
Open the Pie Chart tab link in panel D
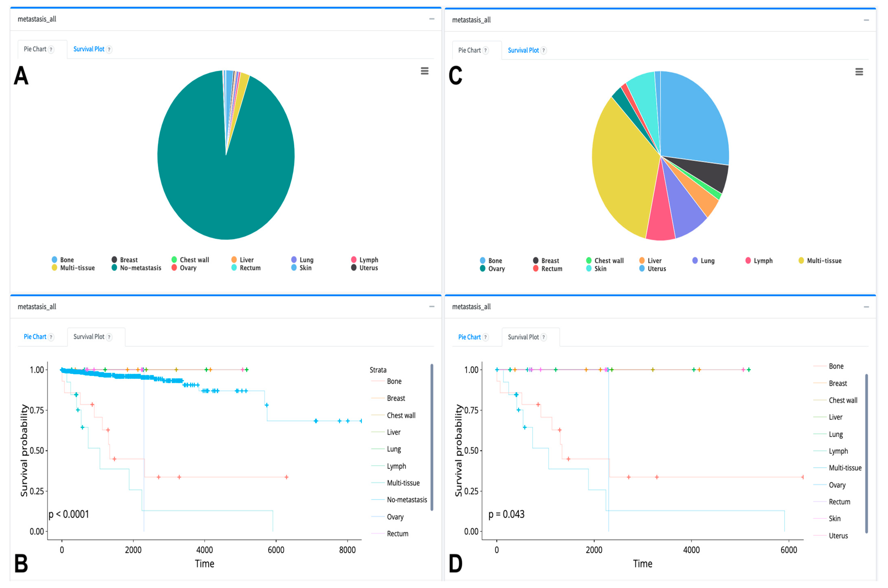(x=469, y=337)
